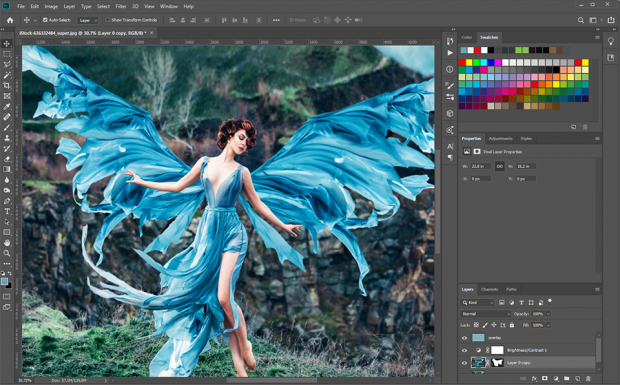Viewport: 620px width, 385px height.
Task: Select the Layer 0 copy mask thumbnail
Action: [x=497, y=363]
